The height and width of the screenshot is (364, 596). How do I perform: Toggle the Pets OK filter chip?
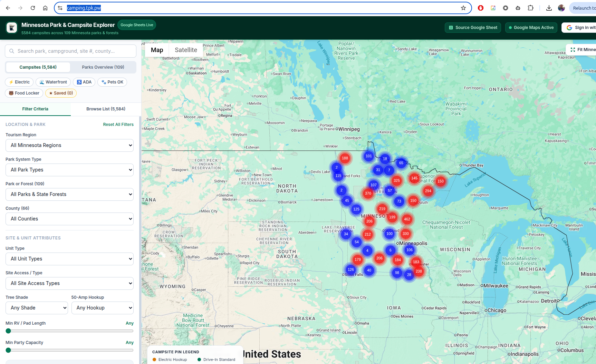point(112,82)
